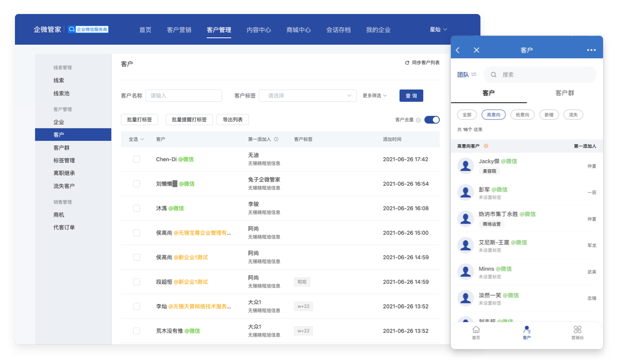Open the 客户标签 dropdown selector
618x364 pixels.
point(308,96)
